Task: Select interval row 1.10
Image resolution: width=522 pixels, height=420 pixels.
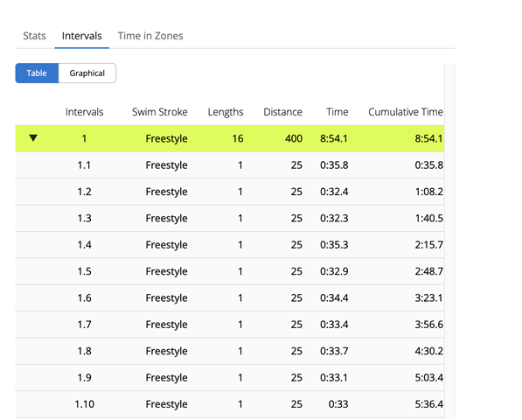Action: point(230,404)
